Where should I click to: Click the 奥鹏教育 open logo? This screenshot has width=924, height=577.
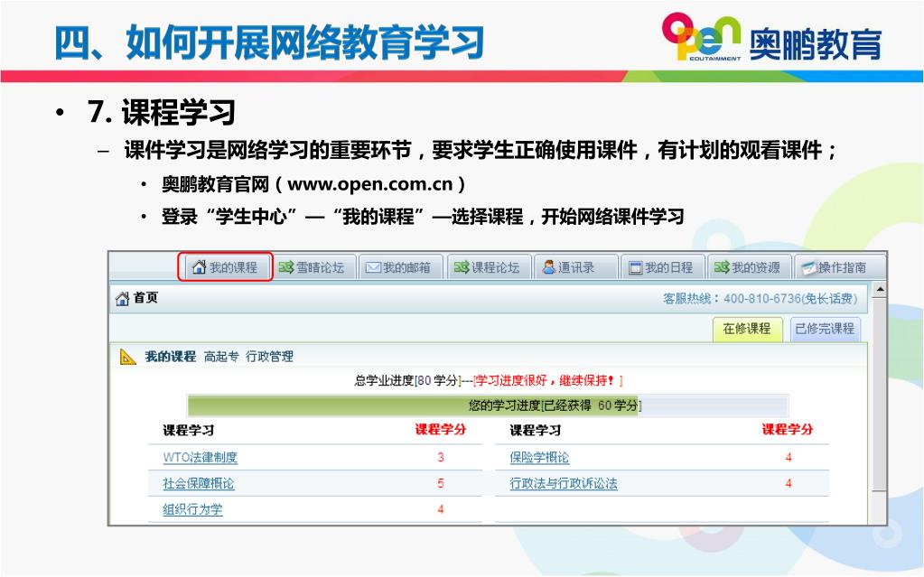770,36
